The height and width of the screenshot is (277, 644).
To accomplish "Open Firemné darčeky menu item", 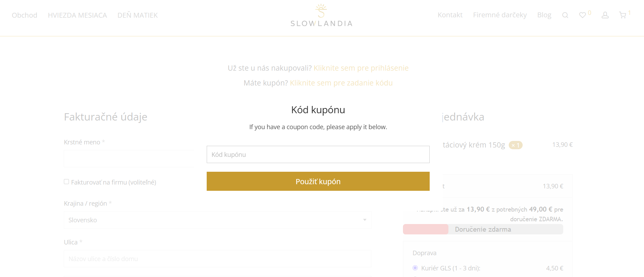I will coord(500,15).
